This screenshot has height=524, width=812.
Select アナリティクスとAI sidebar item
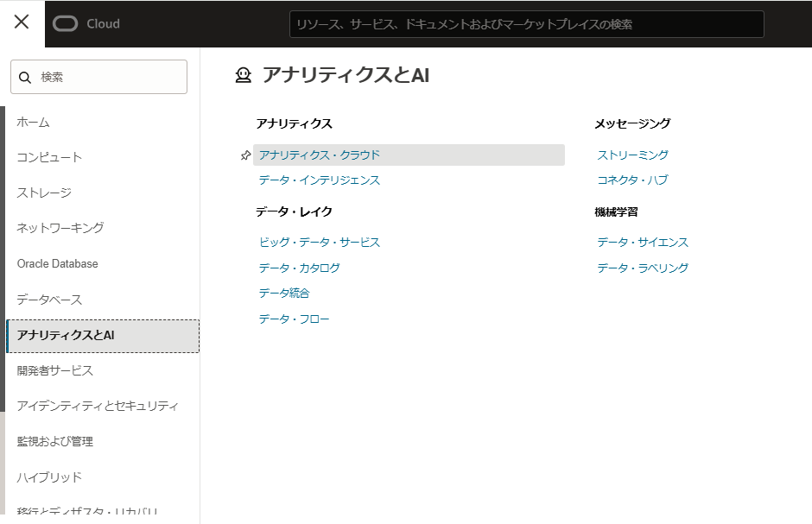pos(103,336)
